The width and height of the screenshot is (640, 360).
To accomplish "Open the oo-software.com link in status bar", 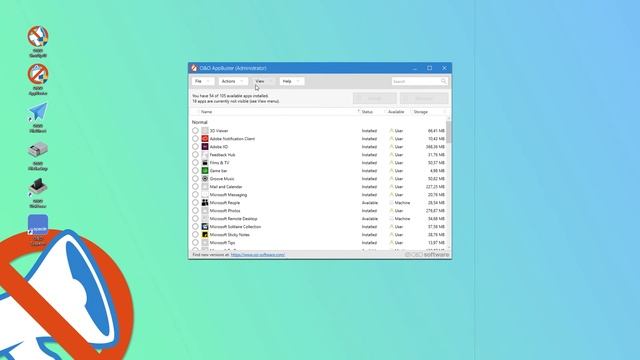I will (x=258, y=255).
